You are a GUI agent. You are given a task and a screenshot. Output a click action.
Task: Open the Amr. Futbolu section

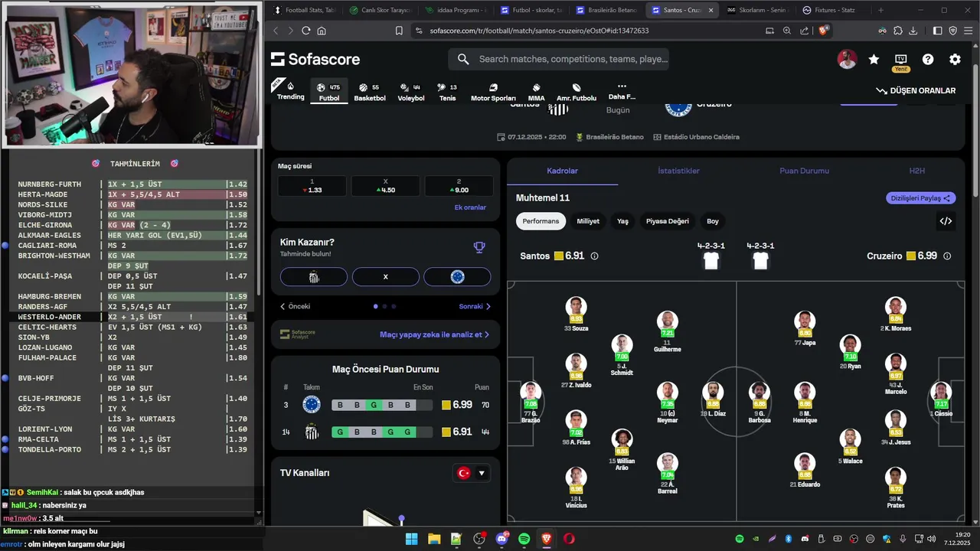point(577,92)
